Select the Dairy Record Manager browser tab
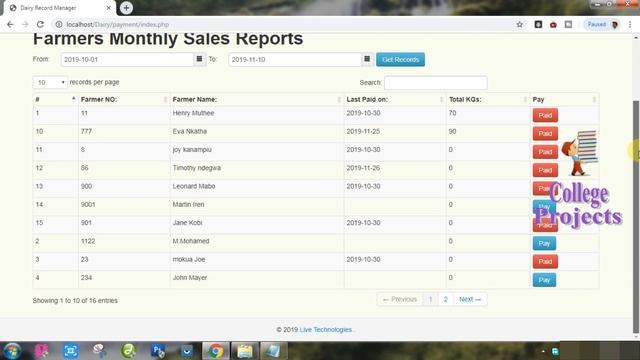This screenshot has height=360, width=640. (59, 8)
